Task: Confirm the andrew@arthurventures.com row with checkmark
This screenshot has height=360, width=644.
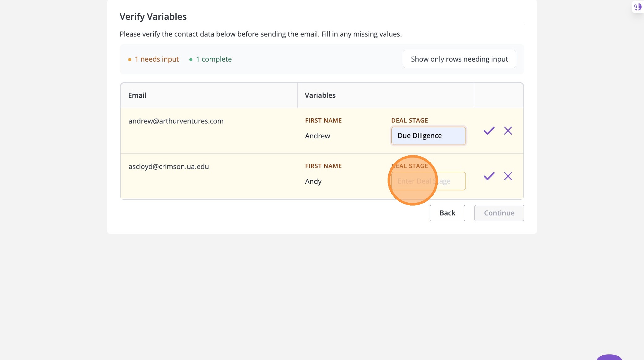Action: [x=489, y=131]
